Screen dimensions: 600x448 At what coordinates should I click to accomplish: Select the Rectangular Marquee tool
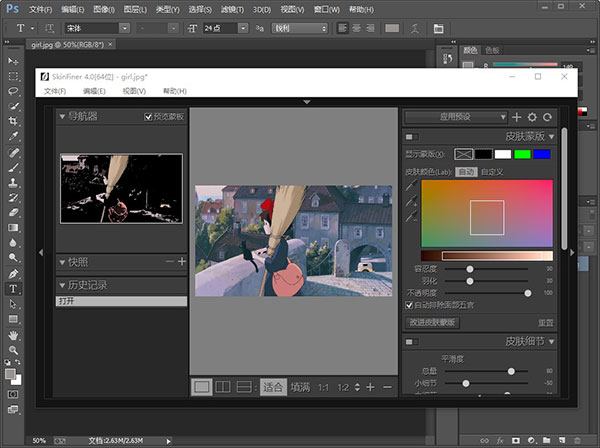coord(13,76)
